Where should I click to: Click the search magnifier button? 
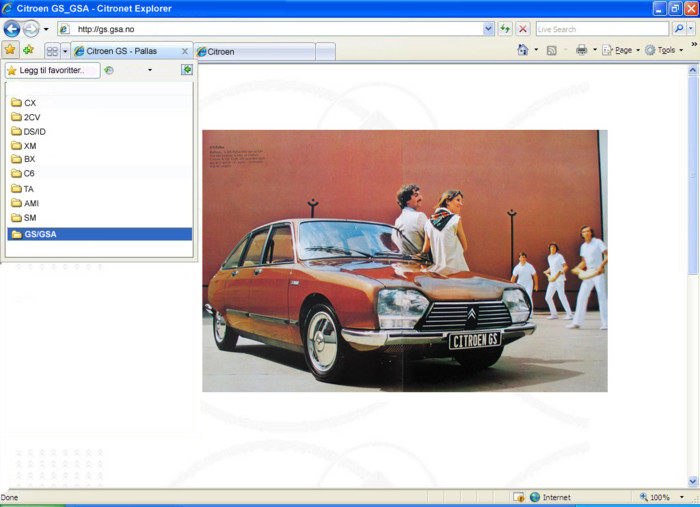point(679,29)
